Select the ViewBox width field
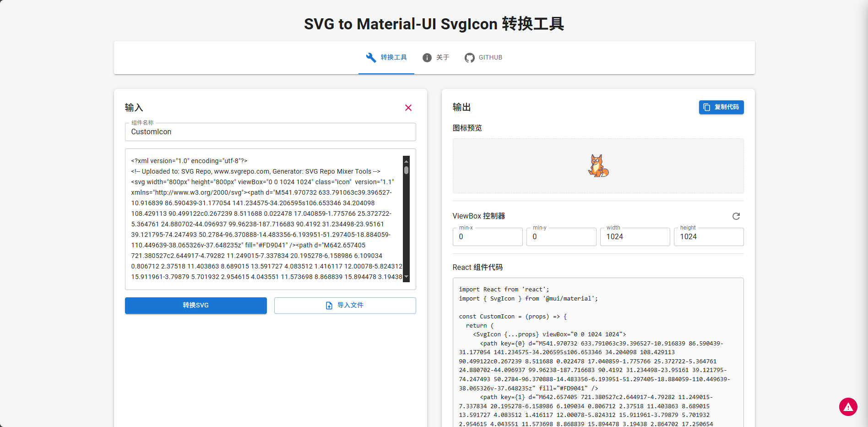 (635, 237)
